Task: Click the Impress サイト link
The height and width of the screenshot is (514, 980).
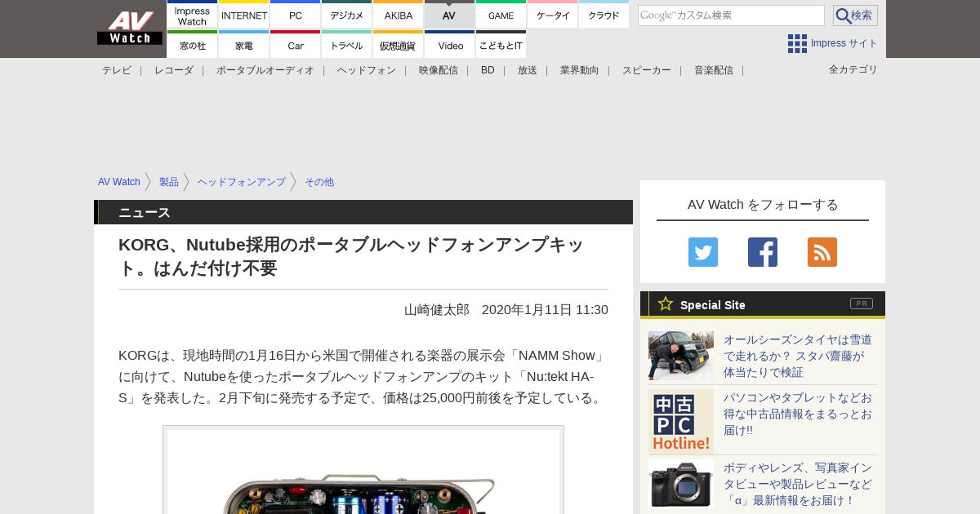Action: (844, 43)
